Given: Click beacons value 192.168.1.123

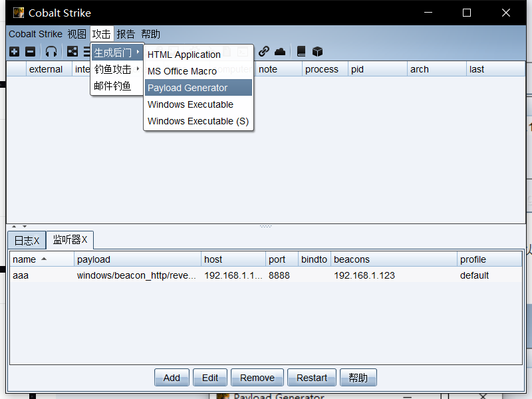Looking at the screenshot, I should [x=364, y=275].
